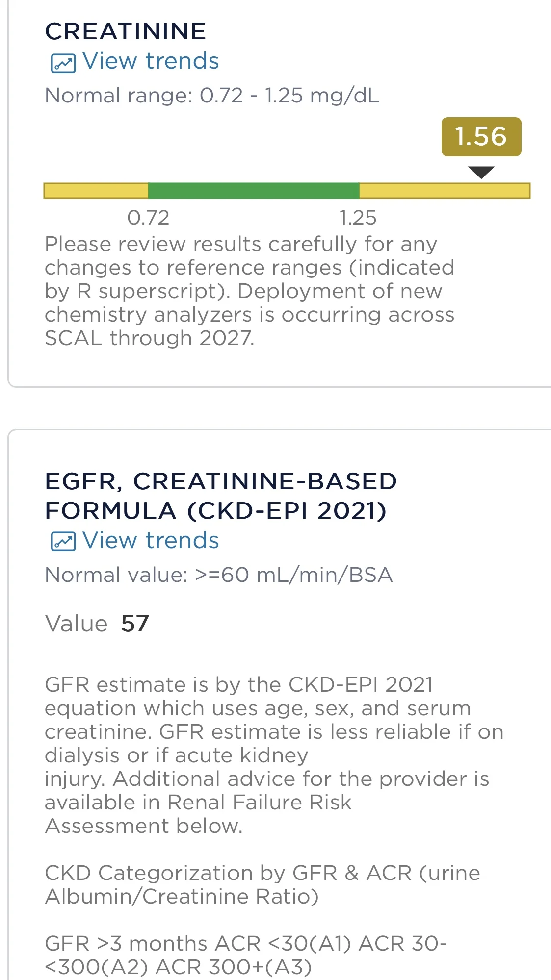The height and width of the screenshot is (980, 551).
Task: Tap the GFR >3 months ACR categories text
Action: click(245, 955)
